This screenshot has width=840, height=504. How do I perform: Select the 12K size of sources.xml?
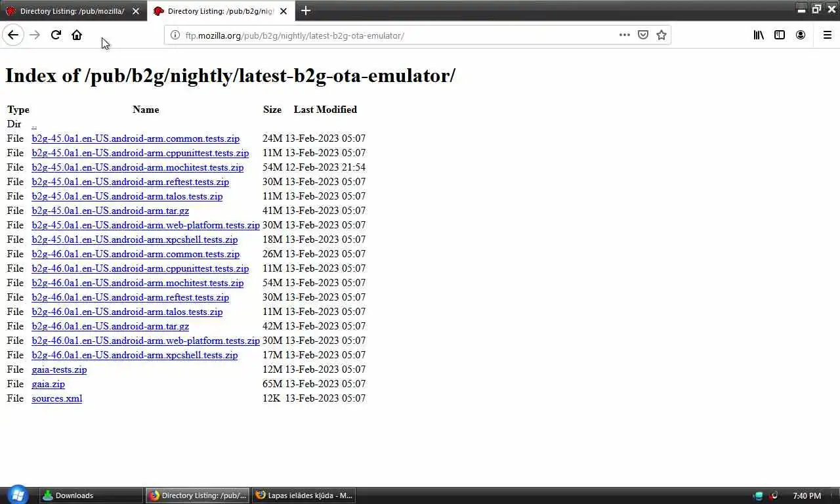pos(271,398)
